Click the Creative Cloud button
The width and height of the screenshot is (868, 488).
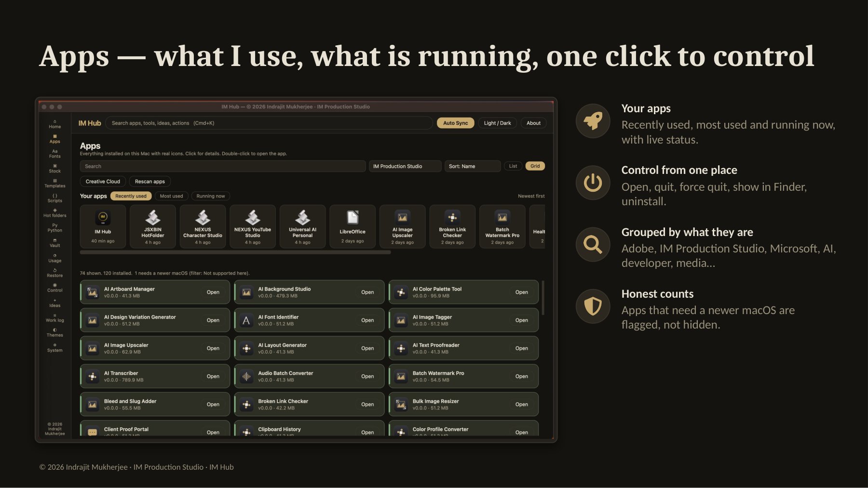103,182
